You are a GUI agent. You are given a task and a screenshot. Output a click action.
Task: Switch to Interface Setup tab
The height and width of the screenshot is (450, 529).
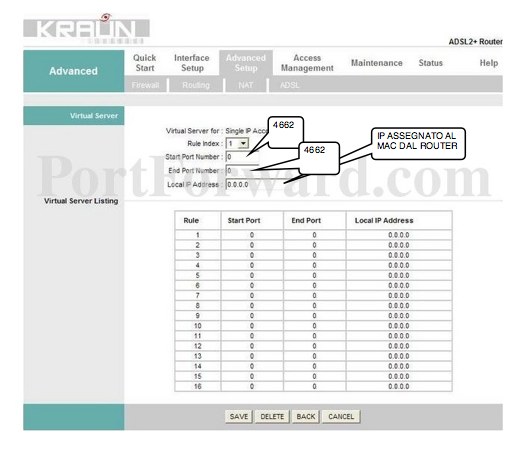192,63
